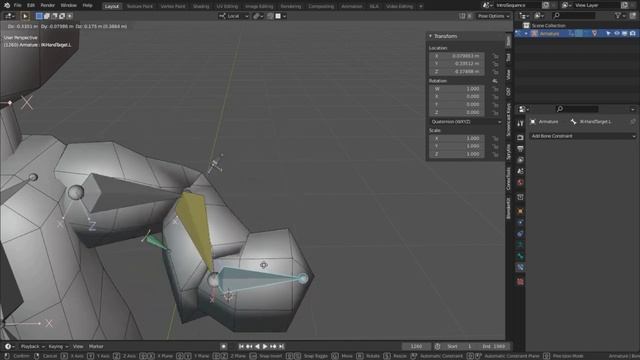
Task: Edit the Rotation W value field
Action: (x=457, y=89)
